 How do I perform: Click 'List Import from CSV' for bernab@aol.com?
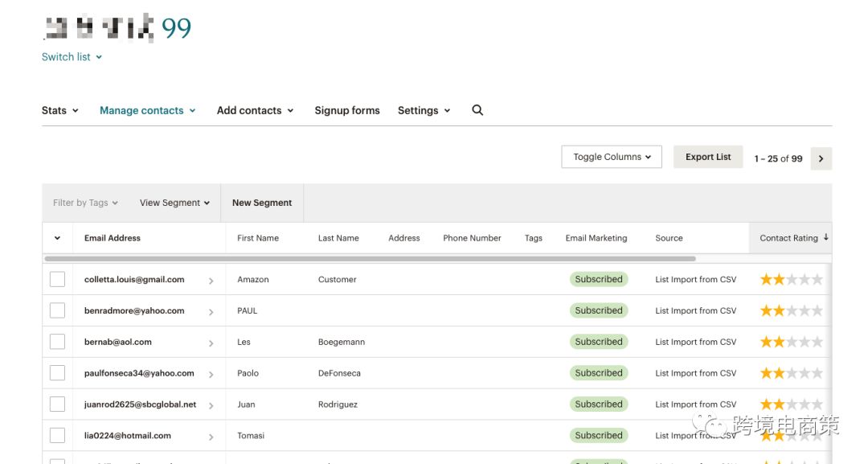click(x=696, y=343)
